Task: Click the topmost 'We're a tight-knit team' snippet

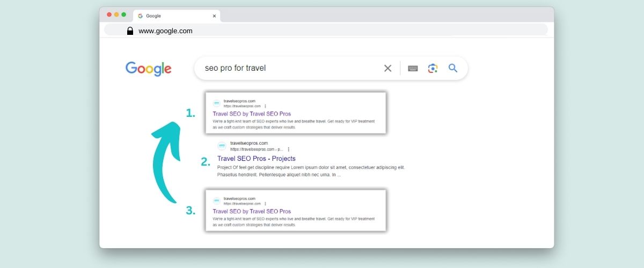Action: pos(295,124)
